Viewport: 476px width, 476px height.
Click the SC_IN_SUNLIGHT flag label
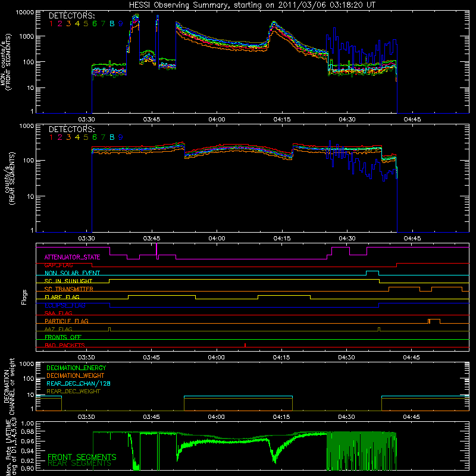68,281
